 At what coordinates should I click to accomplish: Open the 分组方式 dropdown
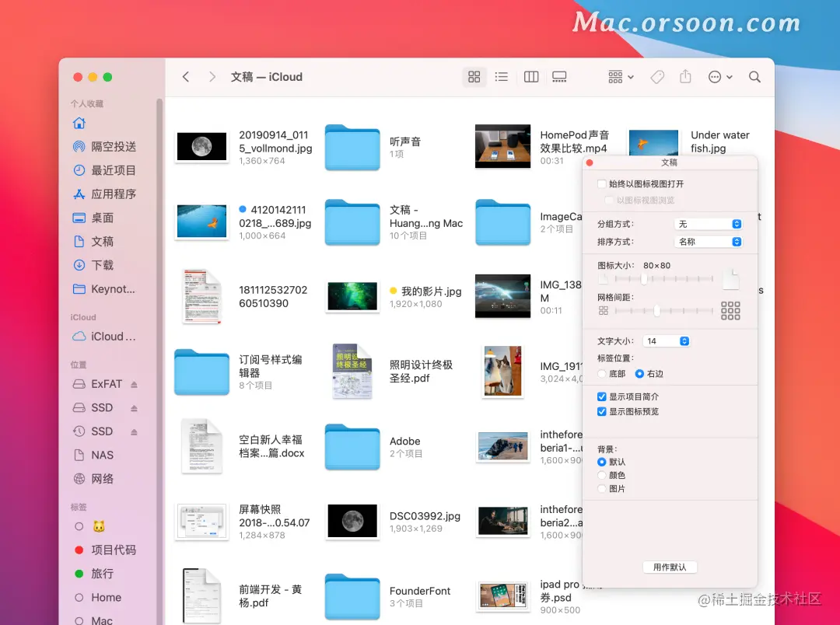(x=708, y=224)
